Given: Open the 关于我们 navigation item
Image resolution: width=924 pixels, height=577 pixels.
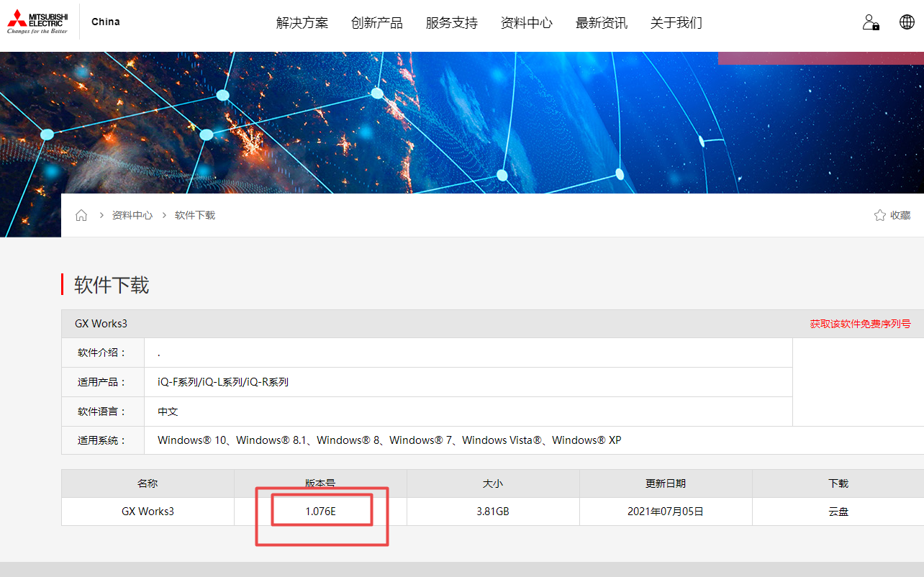Looking at the screenshot, I should click(x=676, y=23).
